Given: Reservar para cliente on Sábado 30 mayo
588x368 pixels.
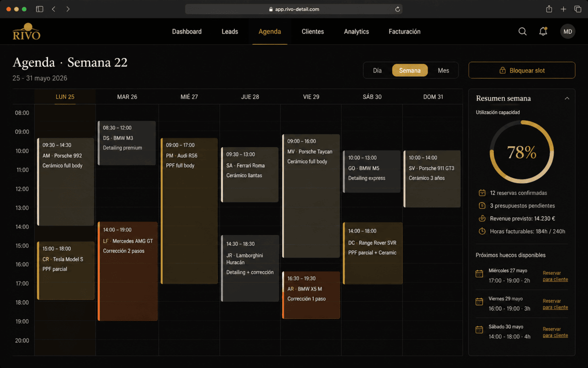Looking at the screenshot, I should click(x=555, y=332).
